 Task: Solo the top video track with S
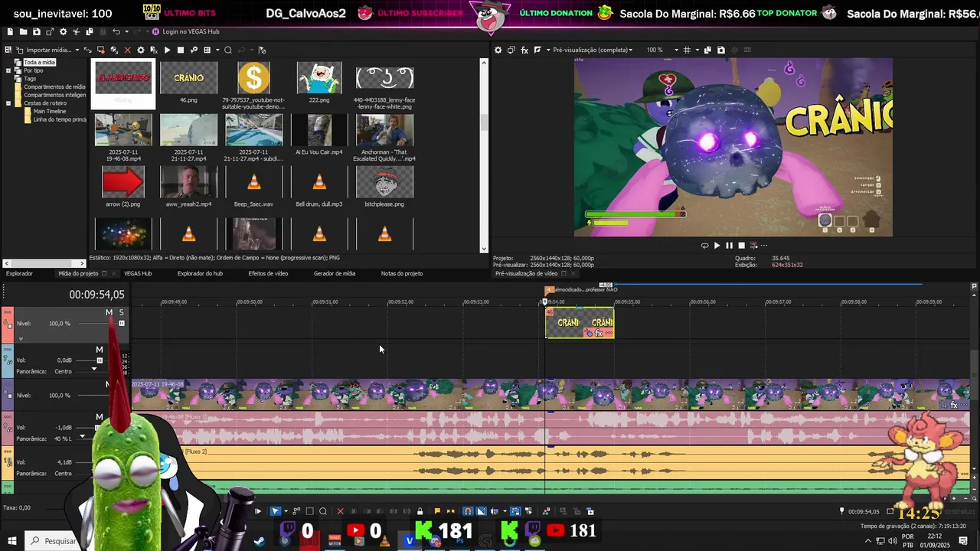(121, 312)
